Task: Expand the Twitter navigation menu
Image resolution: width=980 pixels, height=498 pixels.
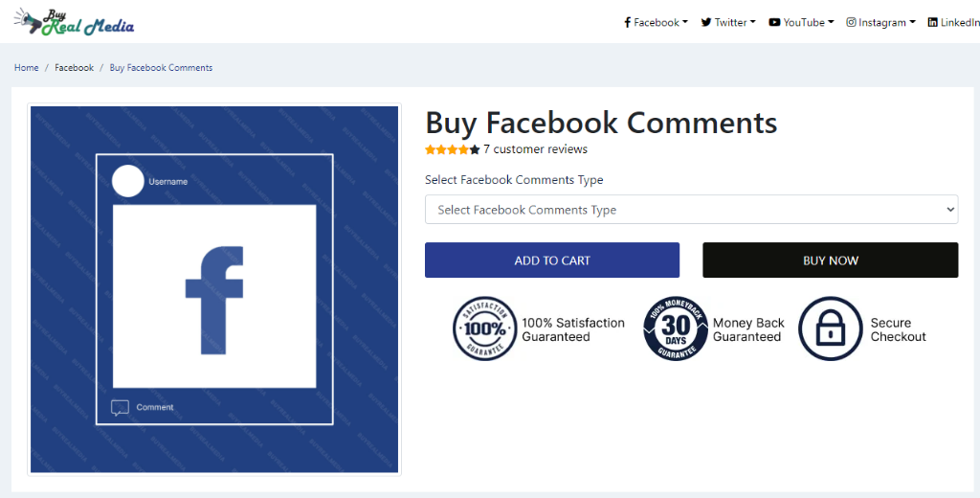Action: [x=728, y=23]
